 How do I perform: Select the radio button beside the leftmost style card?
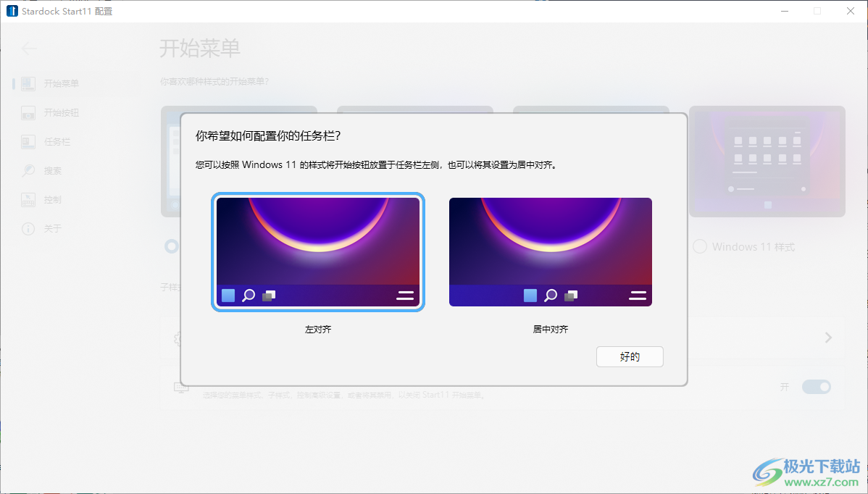click(x=171, y=246)
